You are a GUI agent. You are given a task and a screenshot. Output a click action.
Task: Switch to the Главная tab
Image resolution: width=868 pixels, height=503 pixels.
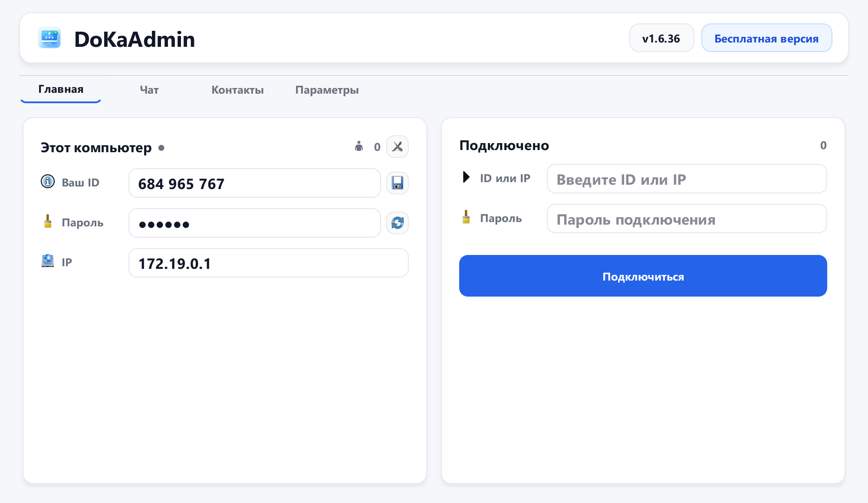[61, 89]
